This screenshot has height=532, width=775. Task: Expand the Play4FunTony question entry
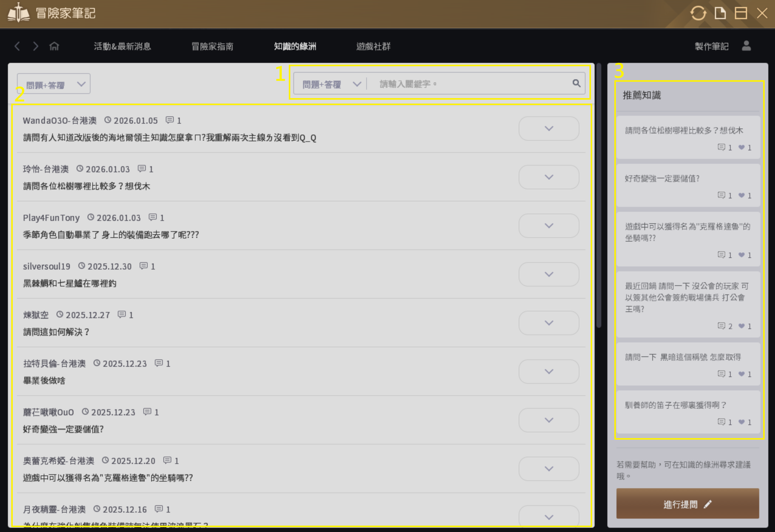(548, 226)
